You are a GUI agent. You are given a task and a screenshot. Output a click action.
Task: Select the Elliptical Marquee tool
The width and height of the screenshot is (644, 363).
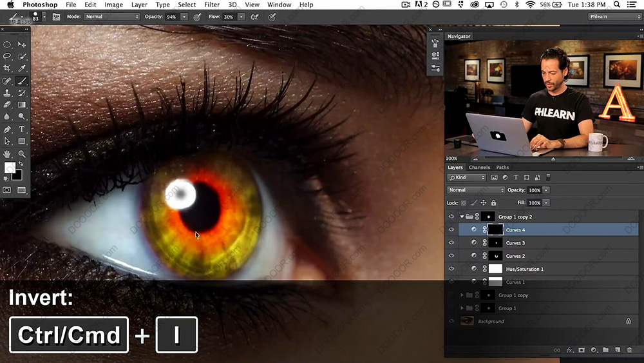(x=7, y=44)
